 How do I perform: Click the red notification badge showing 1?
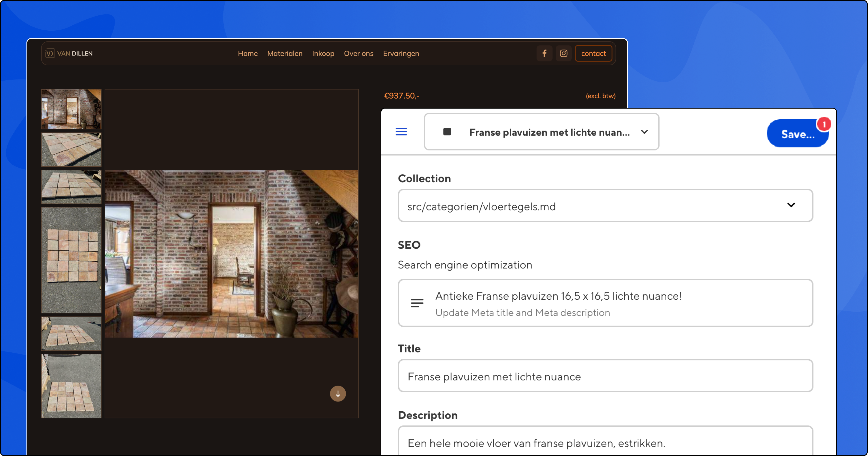pos(824,124)
